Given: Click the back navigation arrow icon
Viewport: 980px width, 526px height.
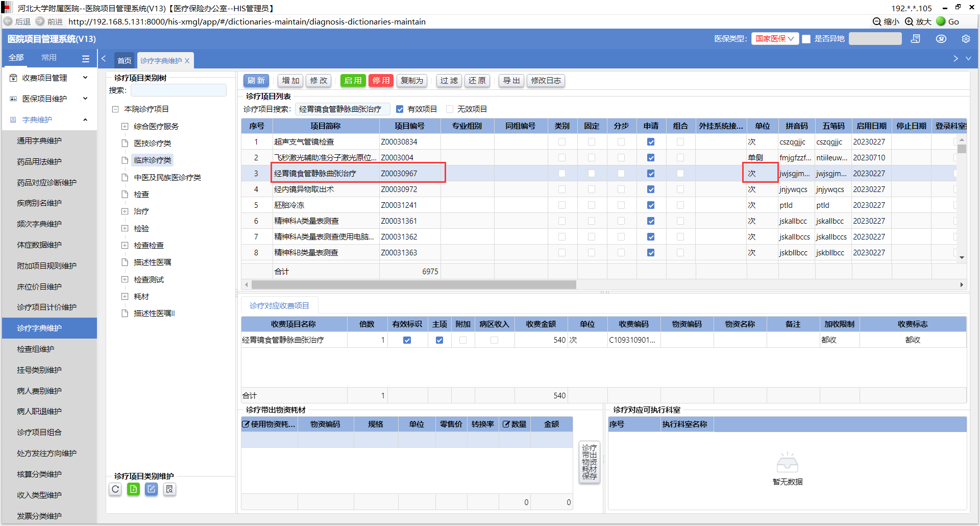Looking at the screenshot, I should (x=8, y=21).
